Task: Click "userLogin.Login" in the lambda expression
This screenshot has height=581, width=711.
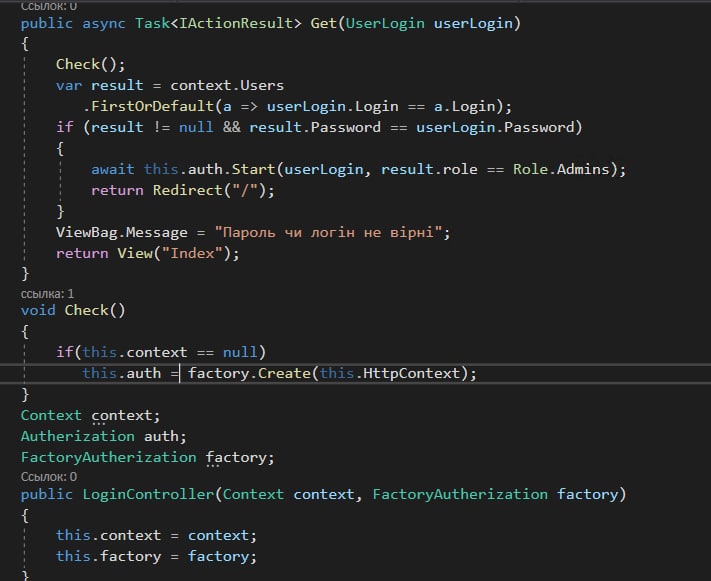Action: (332, 106)
